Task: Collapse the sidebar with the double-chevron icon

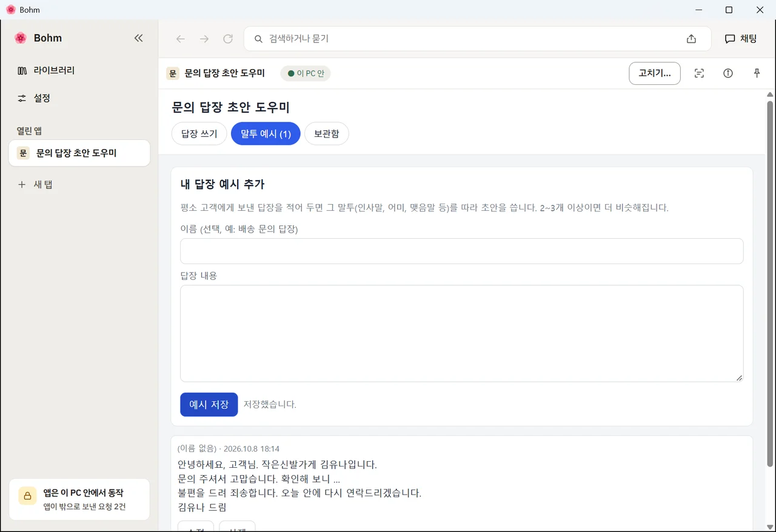Action: click(138, 38)
